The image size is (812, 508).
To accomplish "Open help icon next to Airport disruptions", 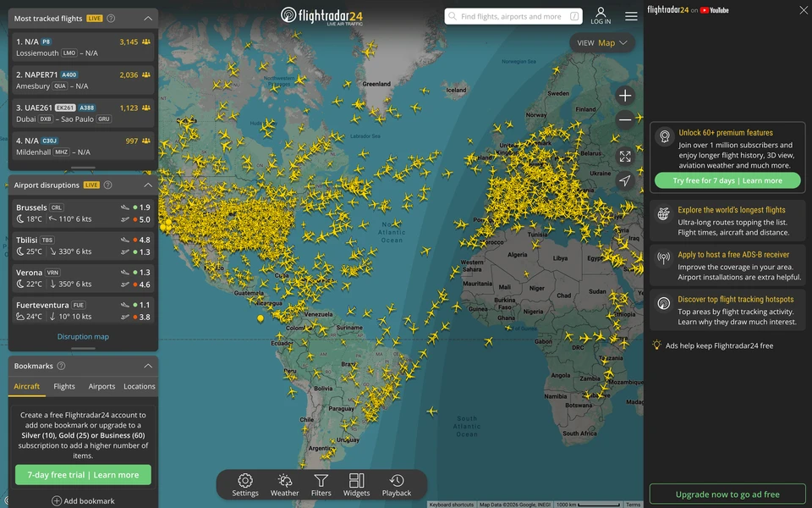I will pos(107,185).
